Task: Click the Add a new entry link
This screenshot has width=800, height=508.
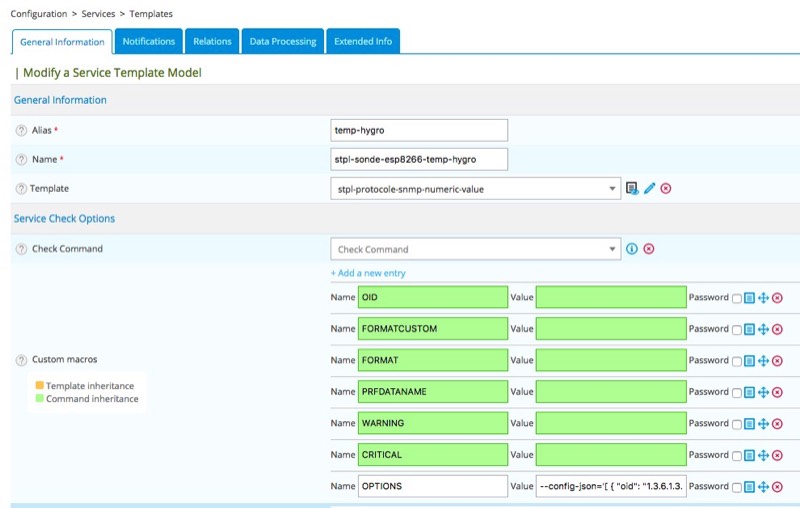Action: click(x=368, y=273)
